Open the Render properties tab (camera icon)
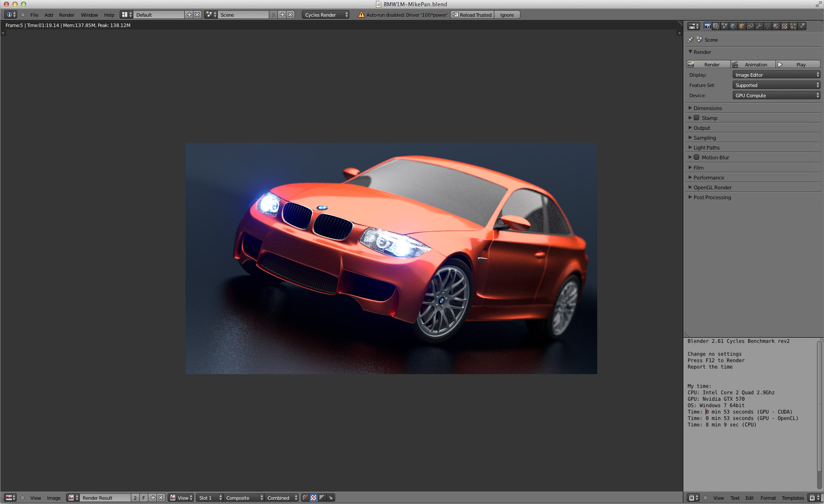This screenshot has width=824, height=504. click(x=708, y=26)
